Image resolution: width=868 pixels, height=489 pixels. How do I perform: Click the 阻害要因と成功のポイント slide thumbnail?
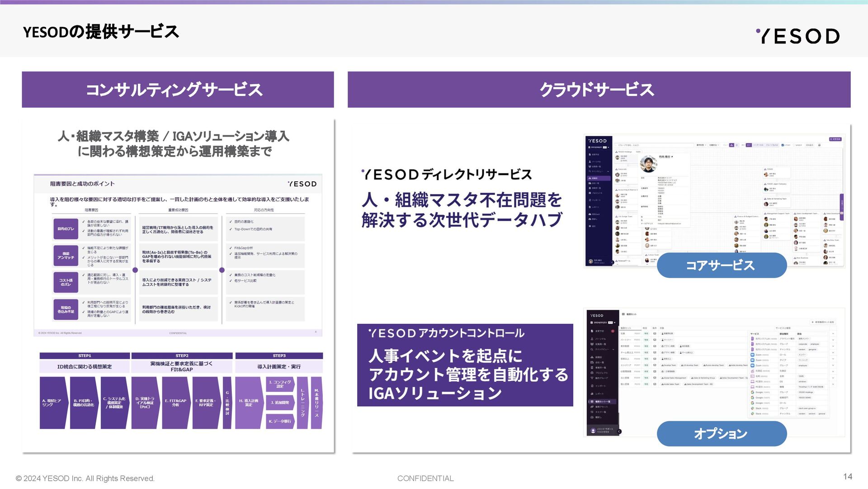click(178, 255)
